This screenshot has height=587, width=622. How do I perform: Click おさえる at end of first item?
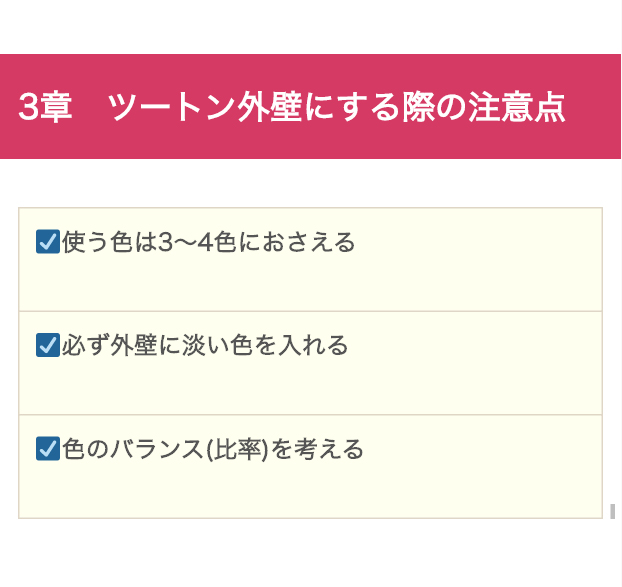click(x=308, y=242)
